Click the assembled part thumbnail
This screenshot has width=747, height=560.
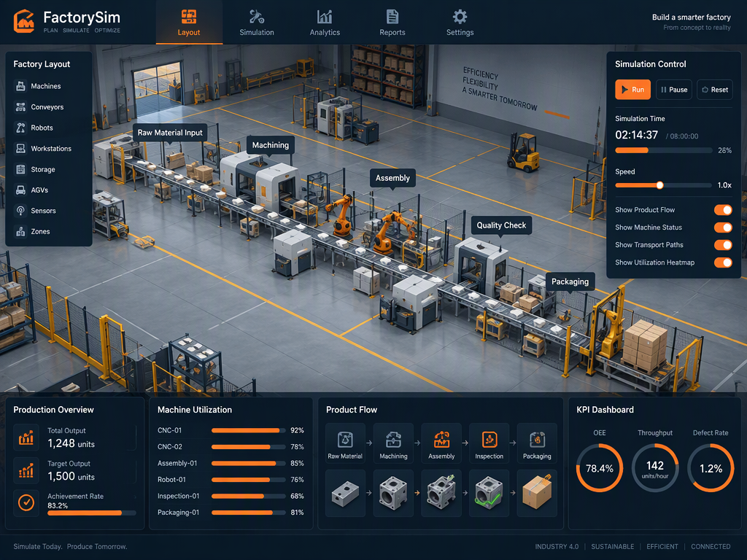(x=441, y=494)
